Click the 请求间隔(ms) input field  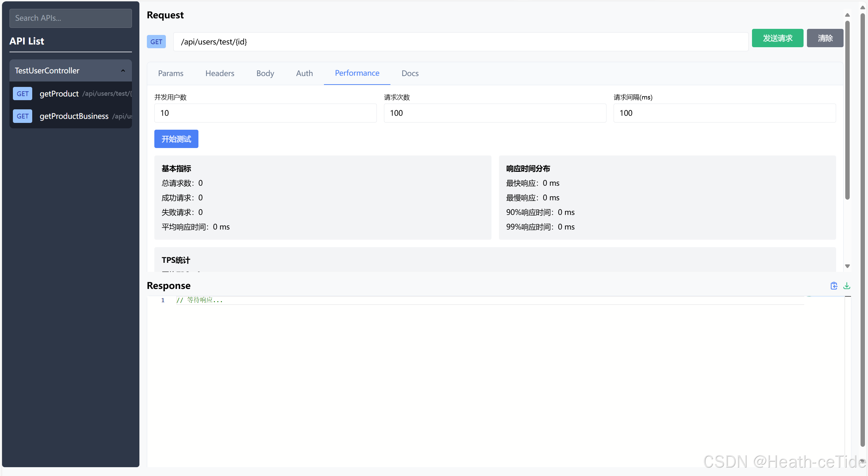[x=725, y=113]
